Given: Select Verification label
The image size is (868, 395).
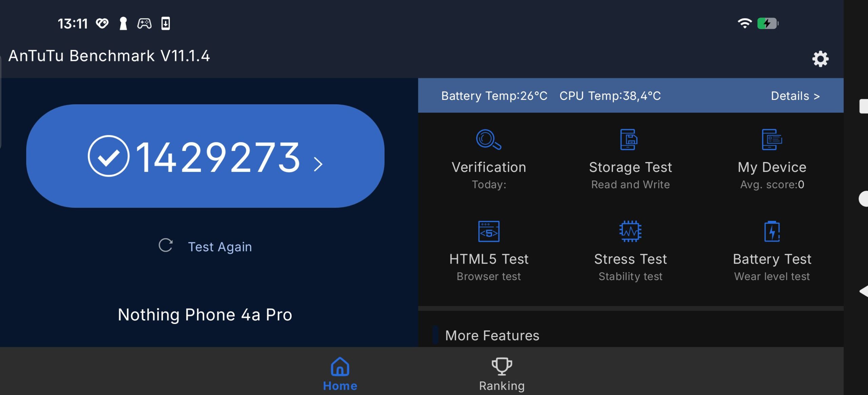Looking at the screenshot, I should tap(489, 167).
